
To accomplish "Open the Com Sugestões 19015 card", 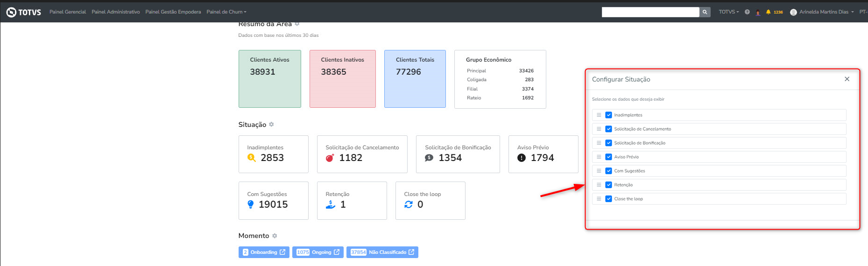I will (274, 201).
